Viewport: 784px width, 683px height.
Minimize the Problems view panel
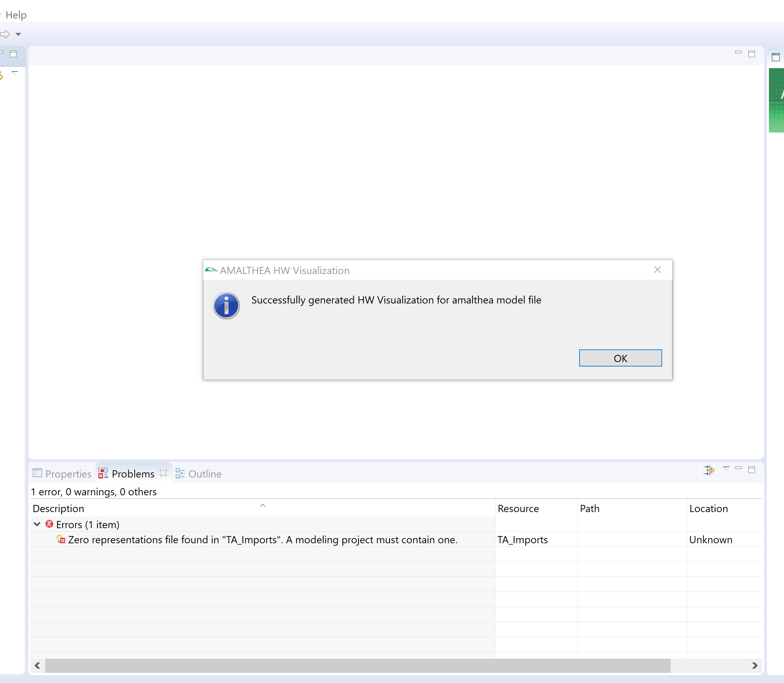tap(738, 468)
